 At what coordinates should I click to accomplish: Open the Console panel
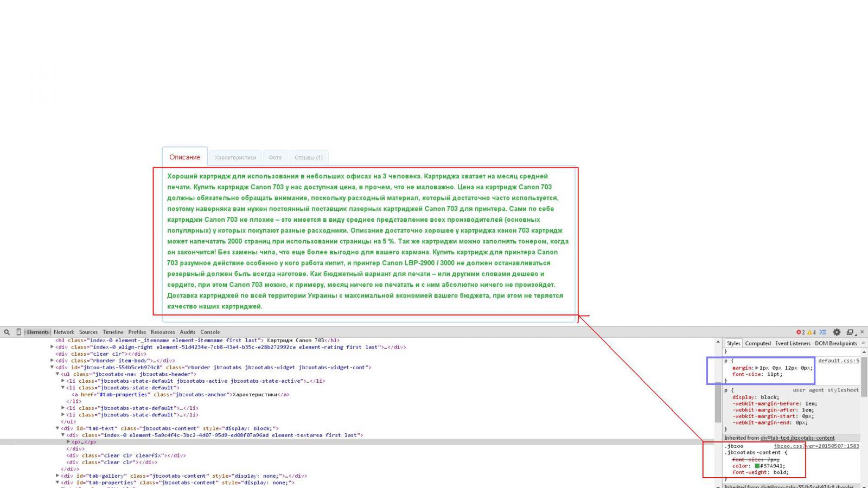210,332
